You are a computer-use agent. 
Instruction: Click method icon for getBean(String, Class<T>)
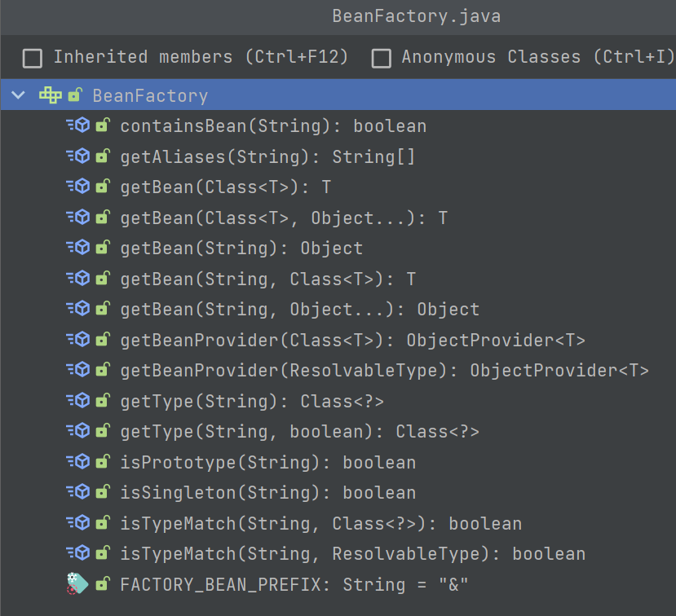(78, 279)
